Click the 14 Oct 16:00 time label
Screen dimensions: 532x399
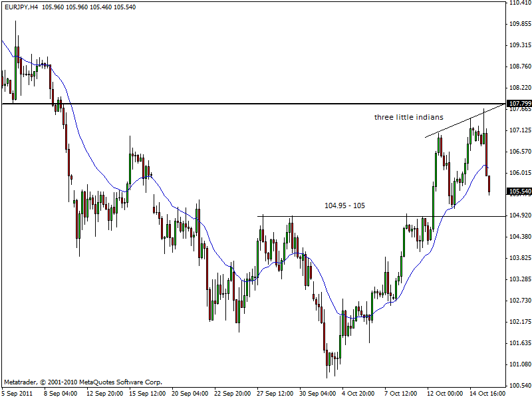[487, 393]
